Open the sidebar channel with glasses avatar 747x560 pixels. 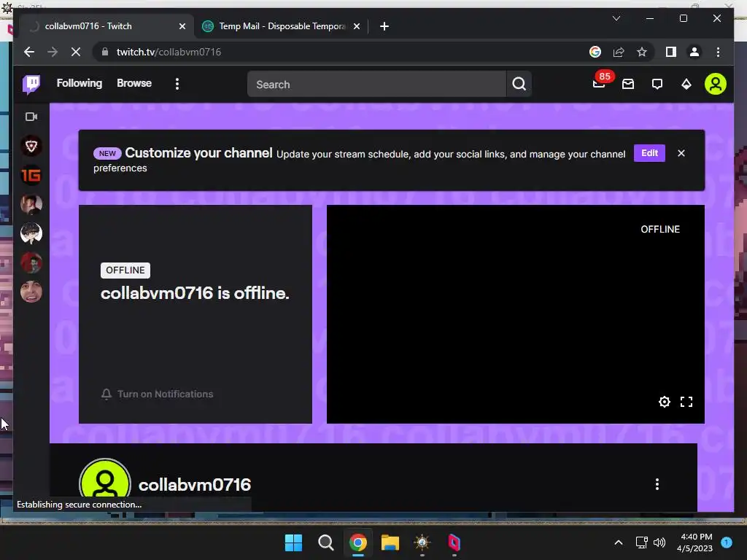31,234
